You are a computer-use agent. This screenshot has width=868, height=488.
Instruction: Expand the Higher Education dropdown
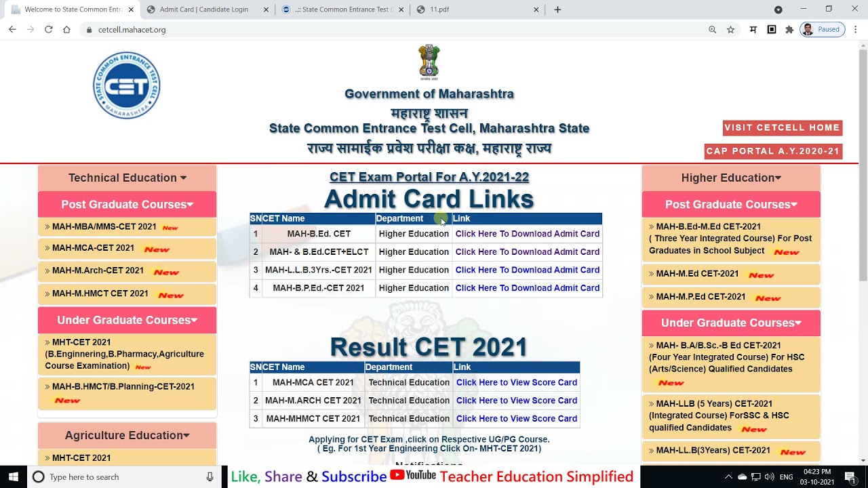(x=731, y=178)
